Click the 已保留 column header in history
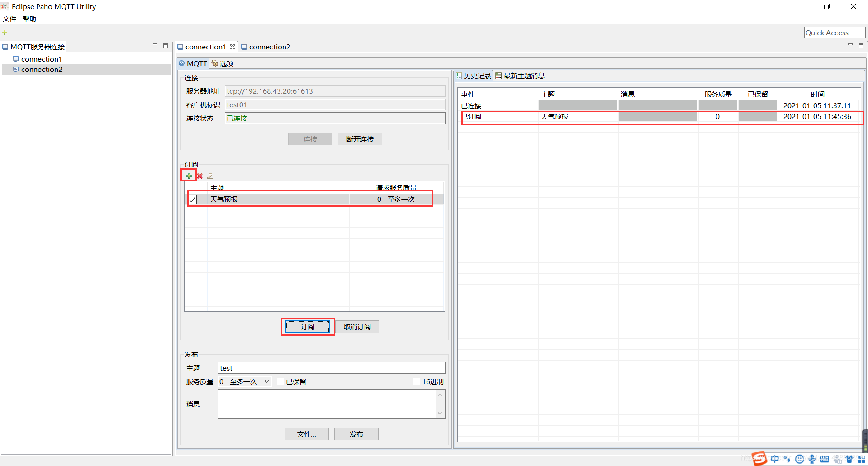The image size is (868, 466). pos(758,94)
